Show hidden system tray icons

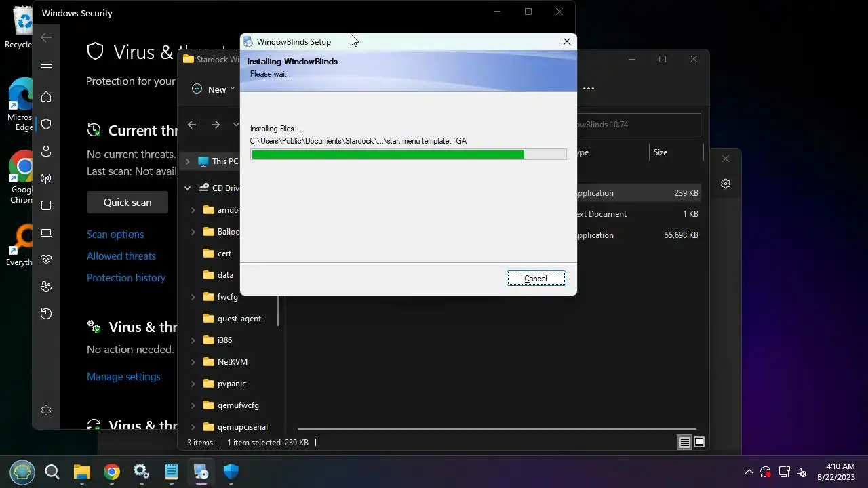[749, 472]
